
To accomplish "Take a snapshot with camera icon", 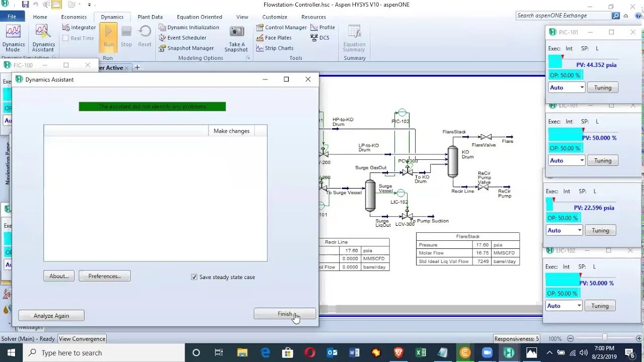I will [x=236, y=38].
